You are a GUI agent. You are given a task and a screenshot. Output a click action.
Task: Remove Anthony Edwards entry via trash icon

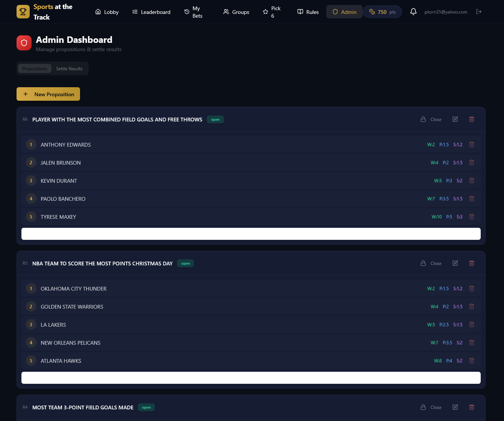click(x=472, y=145)
